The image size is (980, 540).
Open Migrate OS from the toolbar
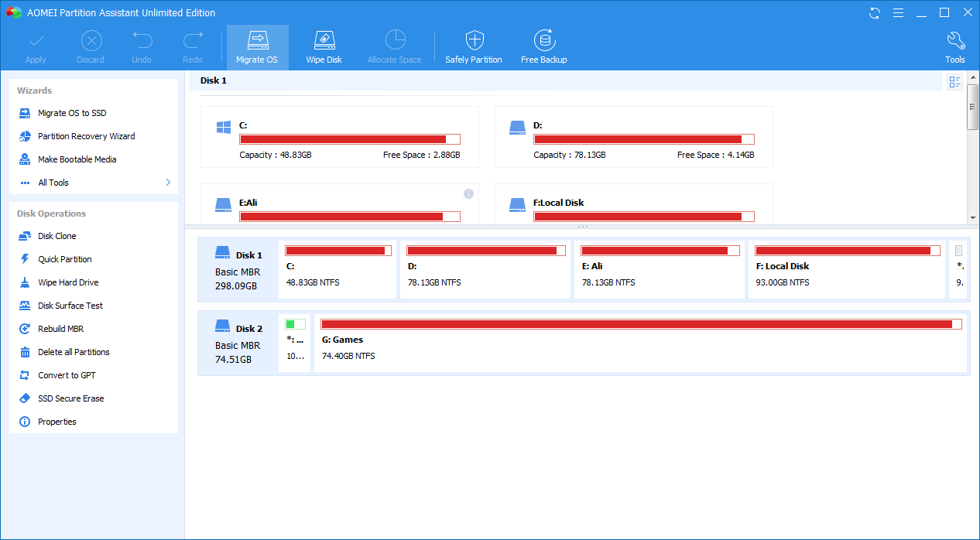(x=257, y=47)
